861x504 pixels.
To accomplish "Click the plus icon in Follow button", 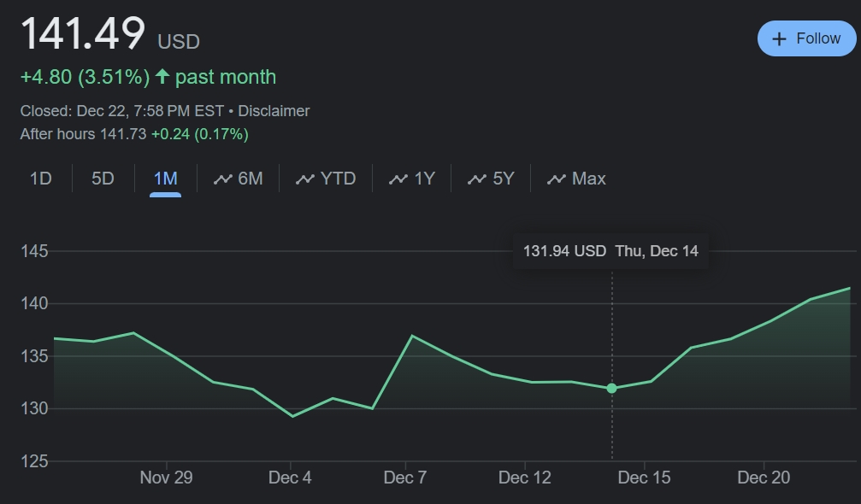I will [x=779, y=39].
